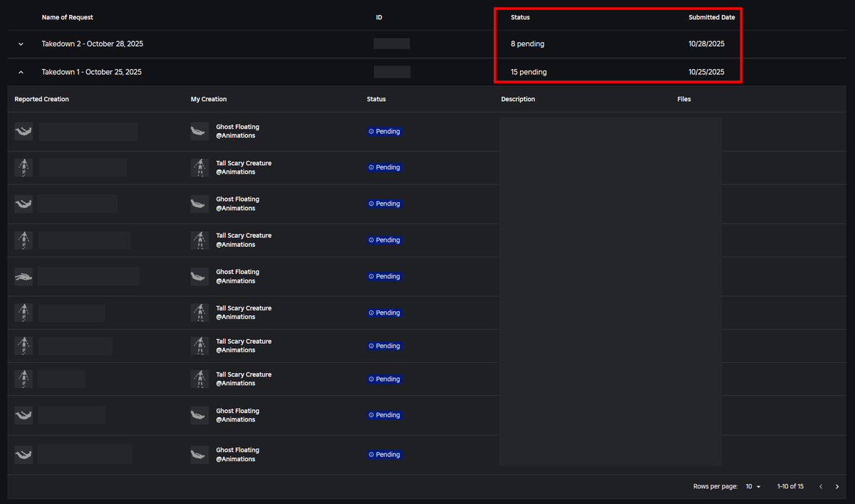Click the 15 pending status text
The width and height of the screenshot is (855, 504).
pos(529,72)
